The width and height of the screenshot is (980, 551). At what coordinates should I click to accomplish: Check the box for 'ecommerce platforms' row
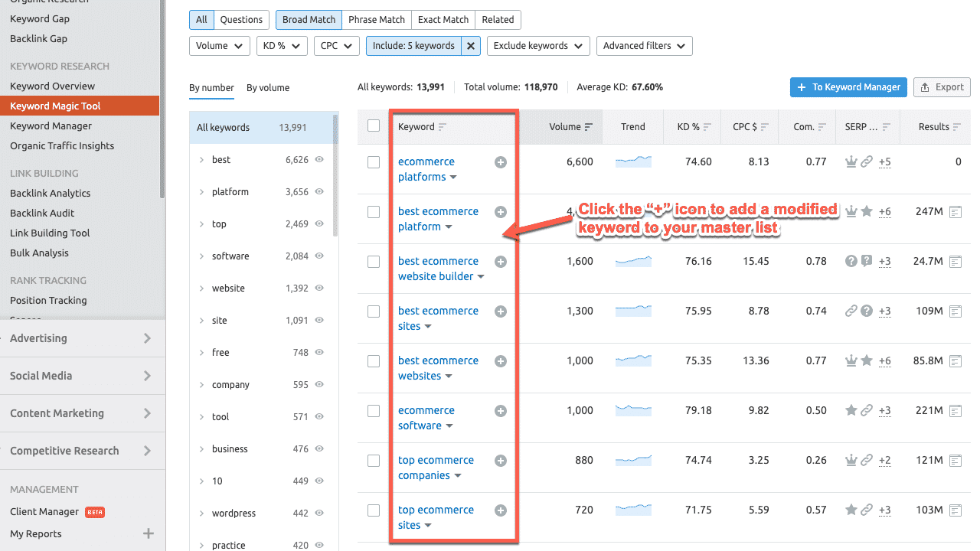tap(374, 162)
